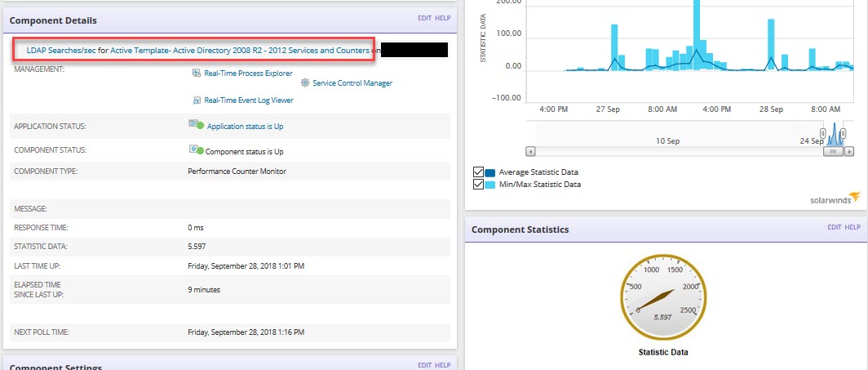Click 'Friday, September 28, 2018 1:16 PM'
Viewport: 868px width, 370px height.
click(x=246, y=332)
